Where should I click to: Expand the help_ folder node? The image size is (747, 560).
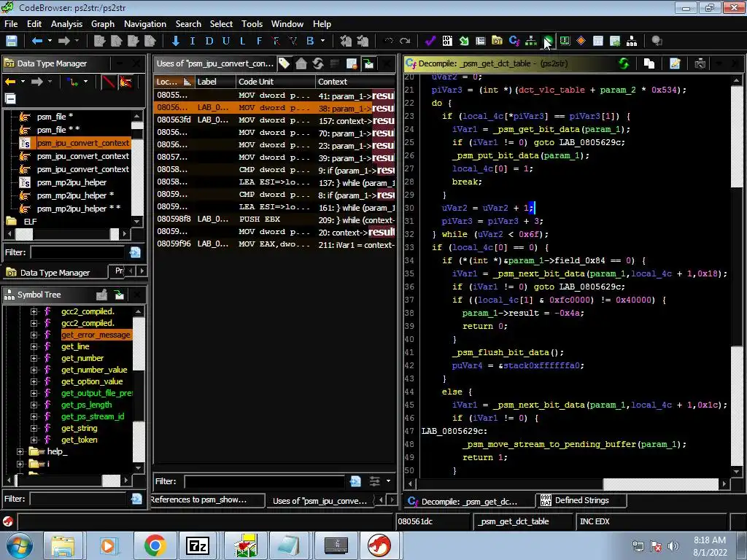click(x=20, y=451)
